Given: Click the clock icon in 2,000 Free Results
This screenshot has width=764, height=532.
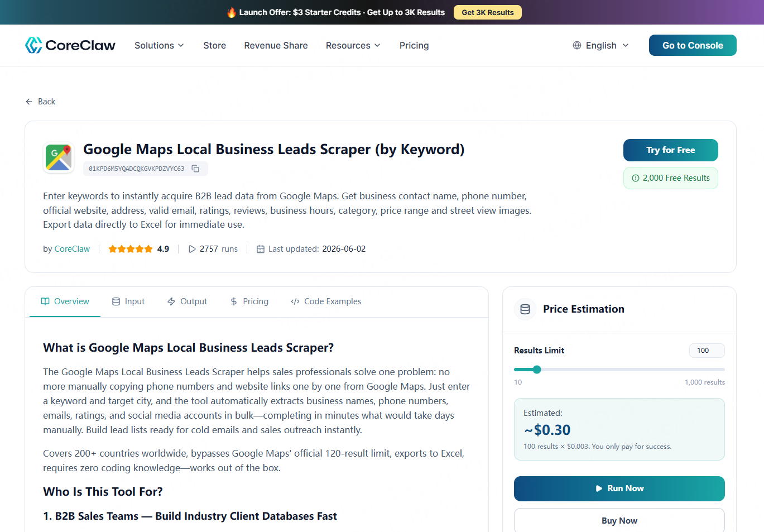Looking at the screenshot, I should (x=636, y=178).
